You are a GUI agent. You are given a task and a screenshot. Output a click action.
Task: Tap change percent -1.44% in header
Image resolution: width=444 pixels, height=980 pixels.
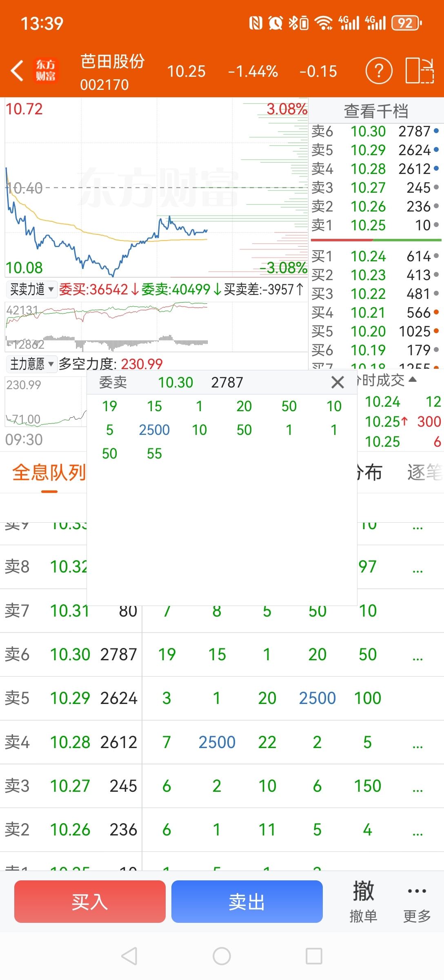click(253, 71)
